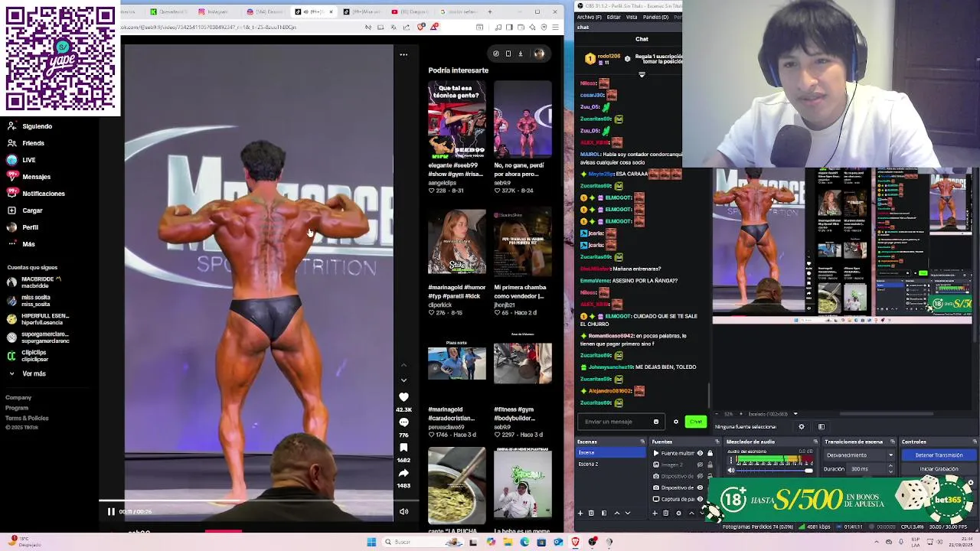
Task: Toggle lock on Imagen 2 source
Action: click(x=710, y=465)
